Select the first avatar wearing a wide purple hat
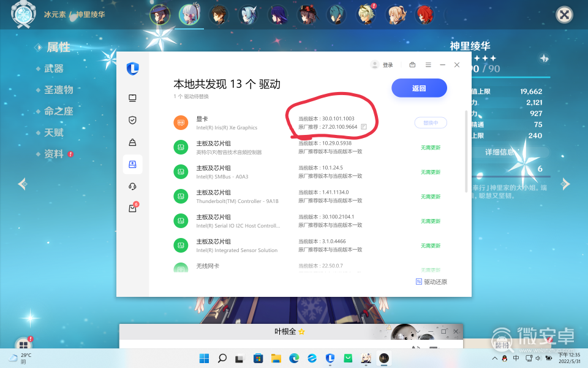The width and height of the screenshot is (588, 368). (x=160, y=15)
